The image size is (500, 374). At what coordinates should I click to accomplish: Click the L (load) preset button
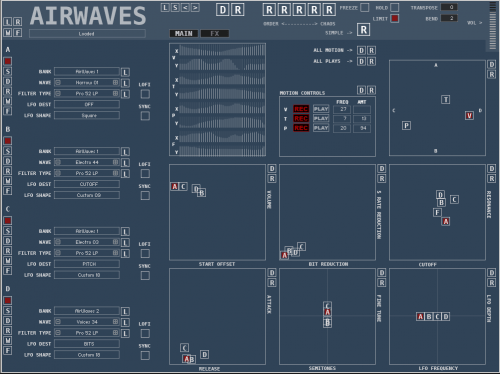(x=165, y=8)
